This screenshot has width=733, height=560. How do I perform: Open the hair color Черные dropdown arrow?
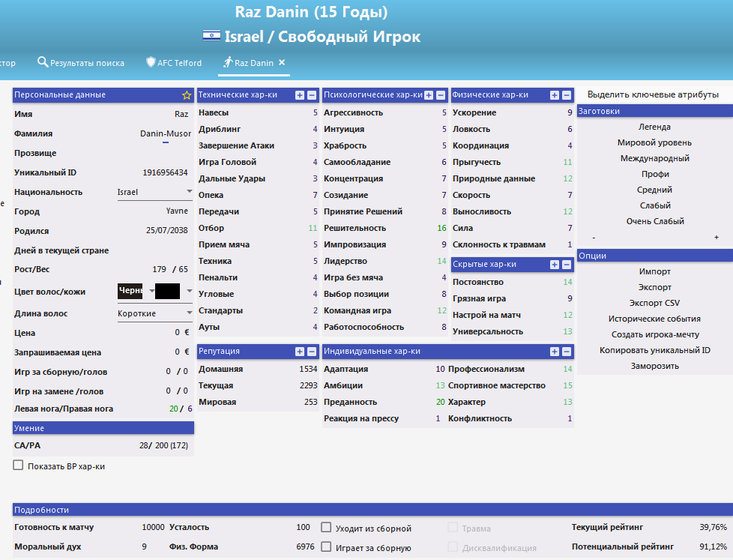point(151,291)
